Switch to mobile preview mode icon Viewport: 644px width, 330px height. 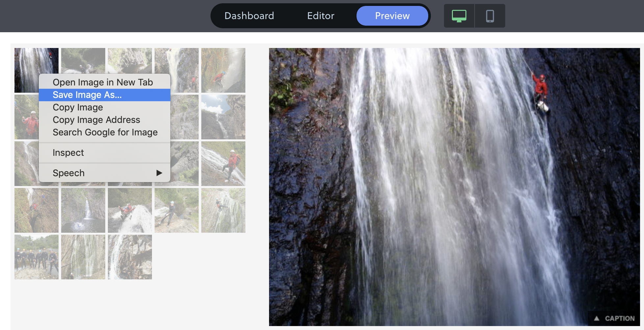[490, 16]
